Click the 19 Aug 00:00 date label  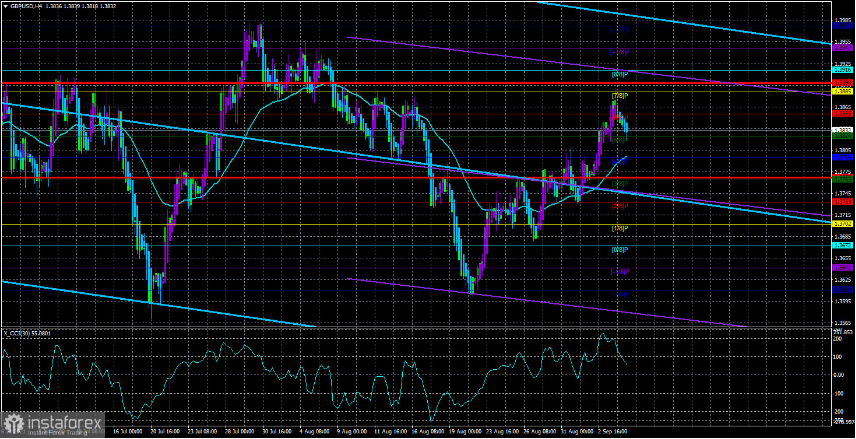(x=463, y=431)
